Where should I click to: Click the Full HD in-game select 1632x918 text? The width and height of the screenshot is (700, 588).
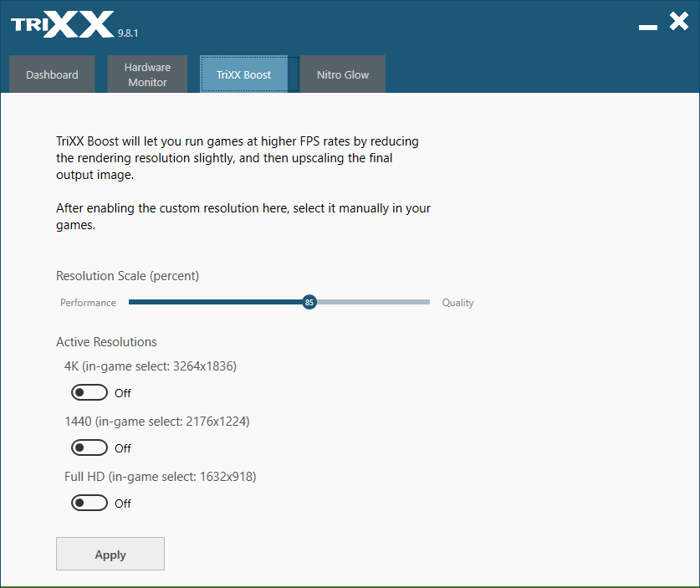coord(161,477)
